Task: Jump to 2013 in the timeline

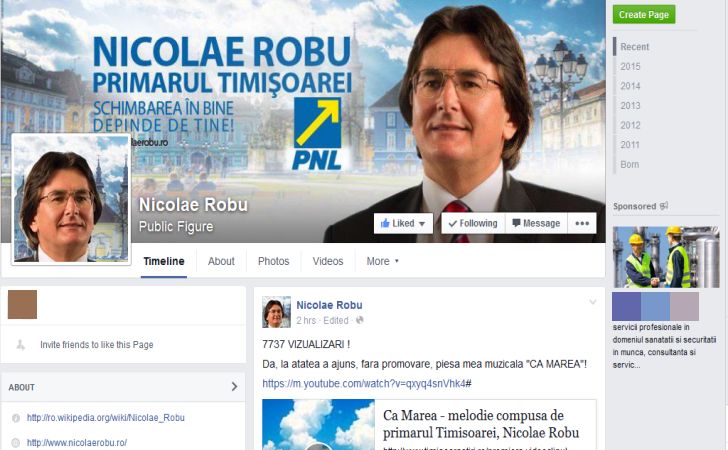Action: (x=630, y=106)
